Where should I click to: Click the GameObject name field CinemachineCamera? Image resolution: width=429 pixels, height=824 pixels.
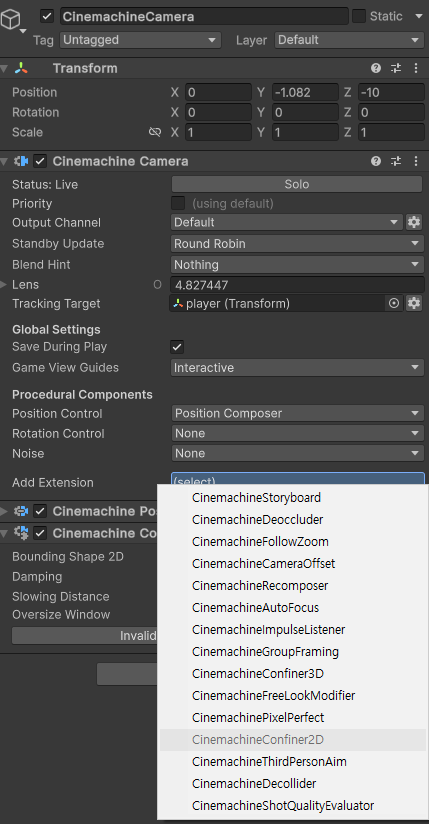tap(204, 16)
